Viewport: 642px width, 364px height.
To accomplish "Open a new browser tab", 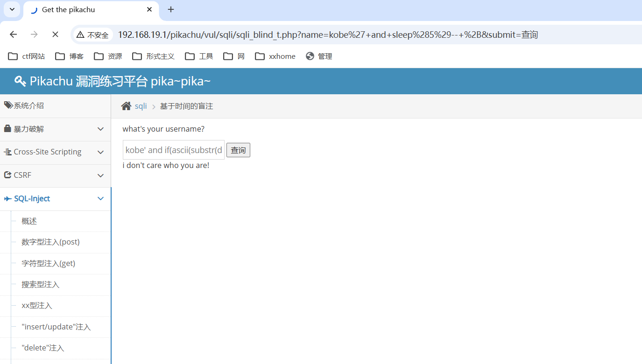I will click(171, 9).
